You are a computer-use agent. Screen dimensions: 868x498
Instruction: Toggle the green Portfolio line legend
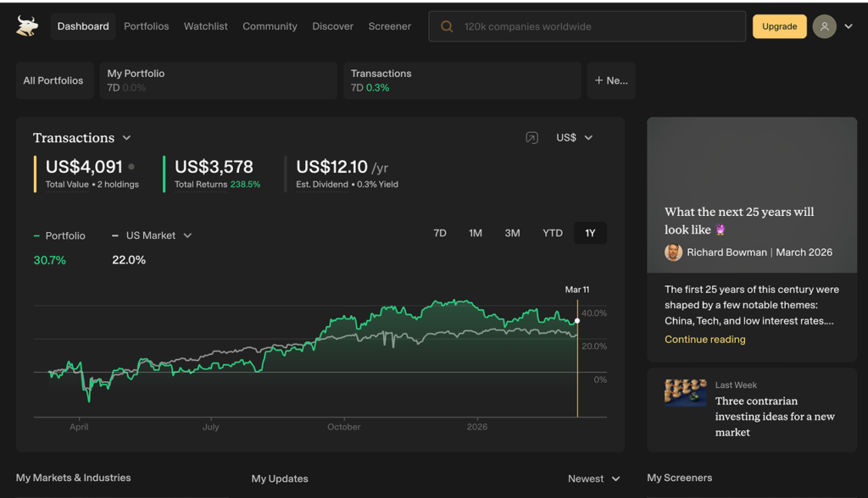pos(59,235)
